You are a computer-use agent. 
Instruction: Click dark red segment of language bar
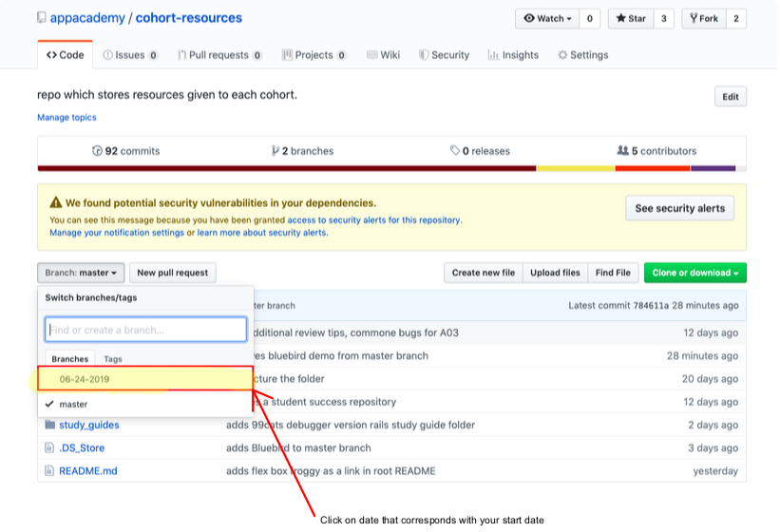click(287, 168)
